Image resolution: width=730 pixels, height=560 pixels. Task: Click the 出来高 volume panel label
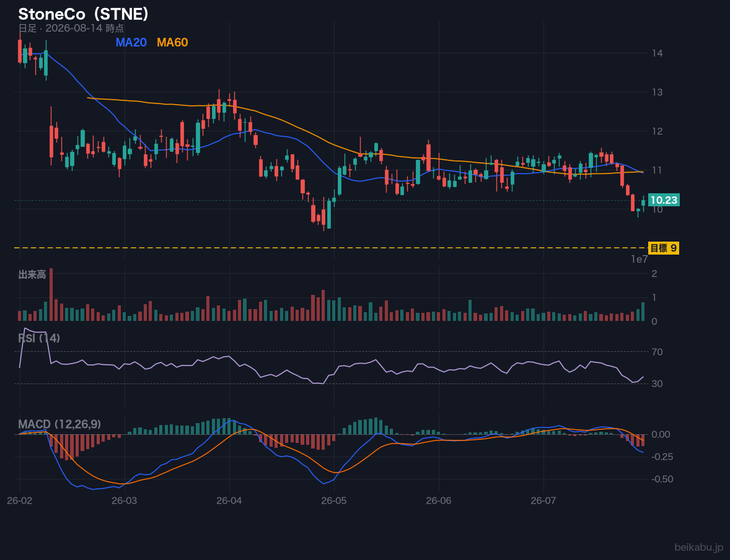(x=32, y=274)
